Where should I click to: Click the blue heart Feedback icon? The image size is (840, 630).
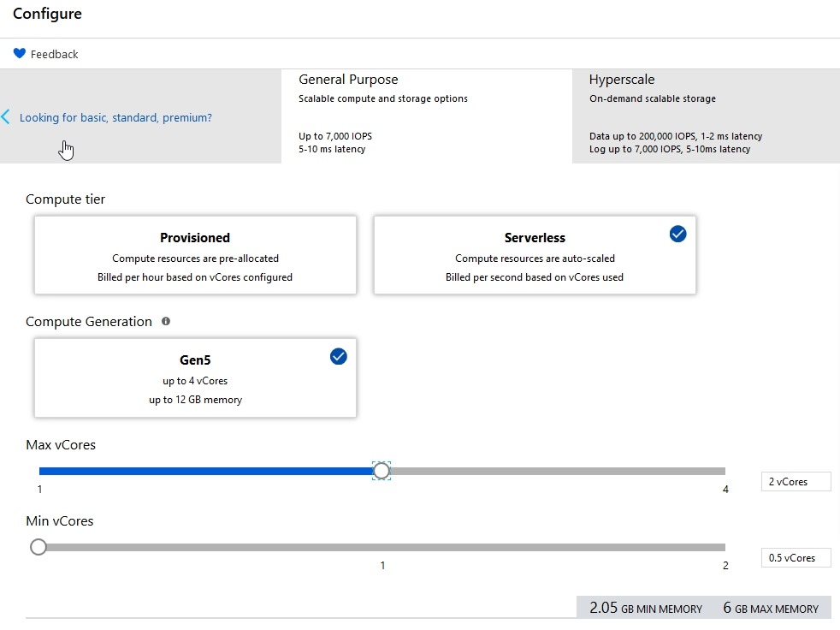point(20,54)
